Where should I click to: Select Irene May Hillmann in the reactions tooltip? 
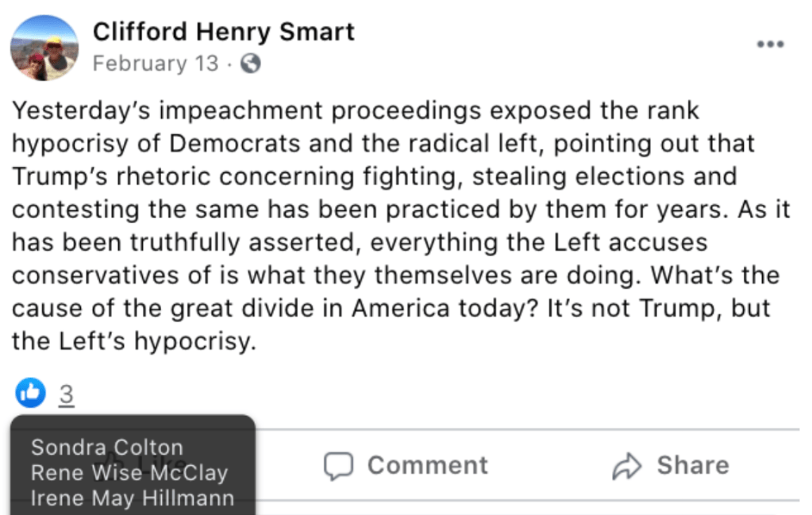[133, 498]
